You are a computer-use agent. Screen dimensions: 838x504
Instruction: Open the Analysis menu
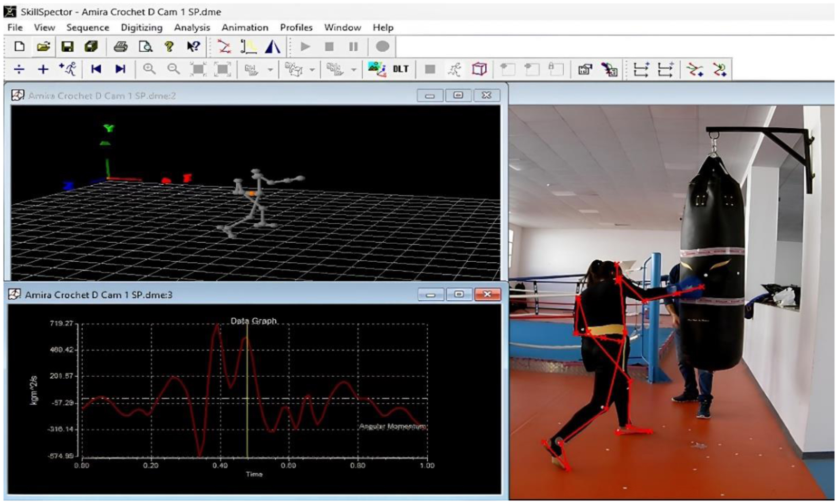[192, 28]
